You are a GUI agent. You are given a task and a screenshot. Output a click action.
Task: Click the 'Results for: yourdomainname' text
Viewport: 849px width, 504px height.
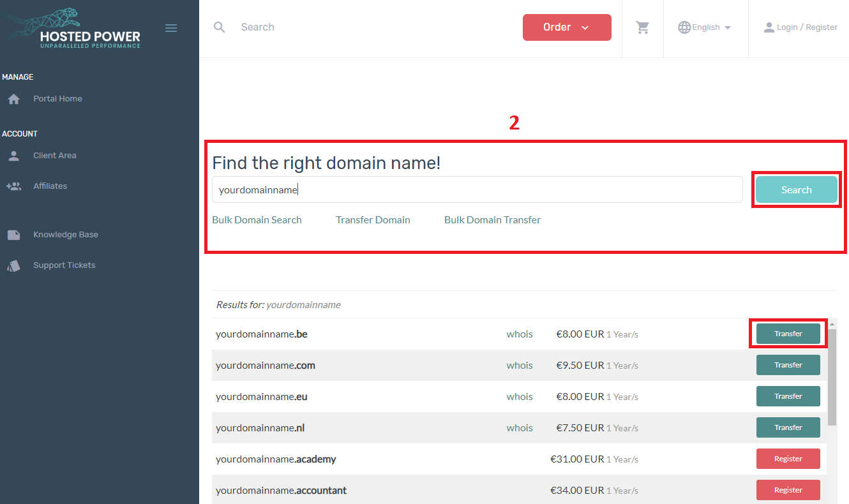[278, 305]
